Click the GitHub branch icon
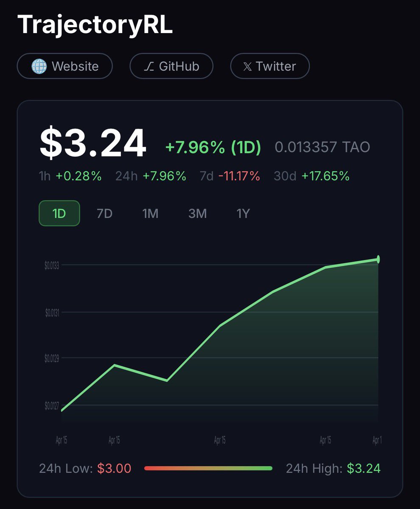 tap(148, 66)
